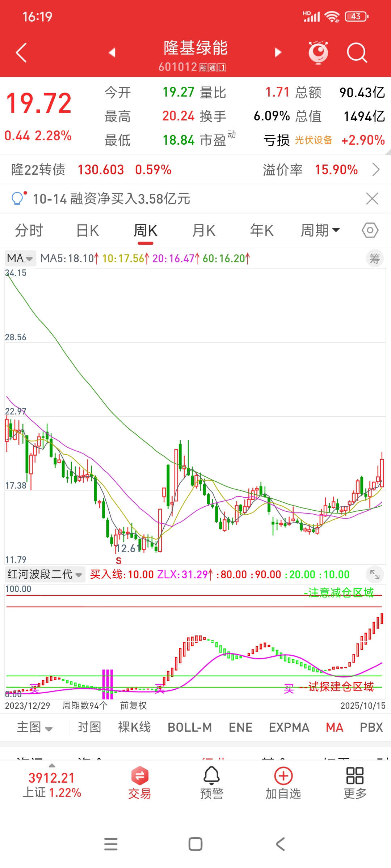
Task: Select the 裸K线 option
Action: 134,727
